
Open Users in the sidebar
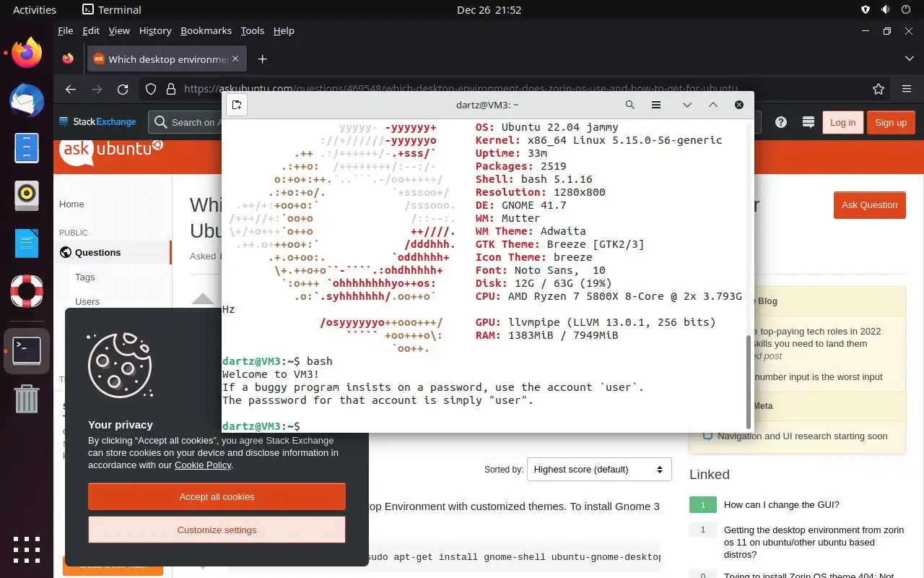coord(87,302)
